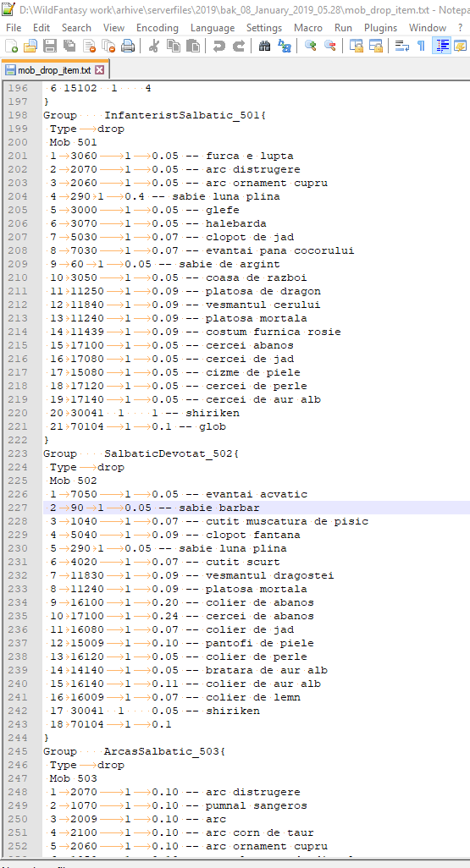This screenshot has height=868, width=470.
Task: Open the Macro menu
Action: [308, 28]
